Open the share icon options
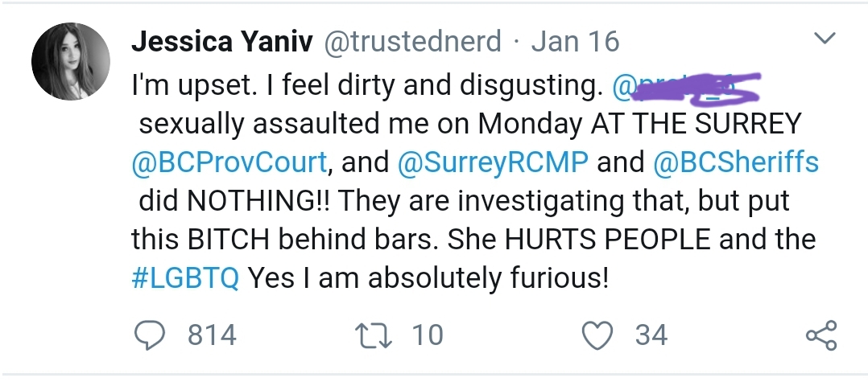The height and width of the screenshot is (386, 868). click(x=821, y=335)
